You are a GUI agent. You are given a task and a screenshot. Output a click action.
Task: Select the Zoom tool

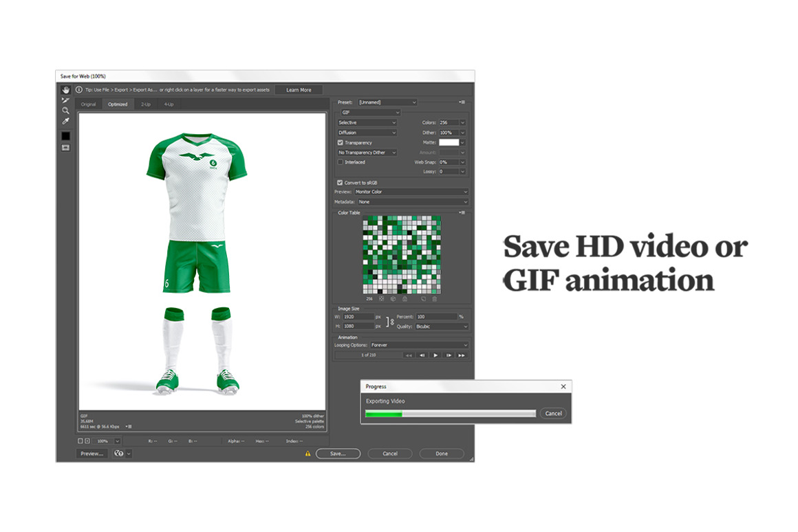point(66,111)
